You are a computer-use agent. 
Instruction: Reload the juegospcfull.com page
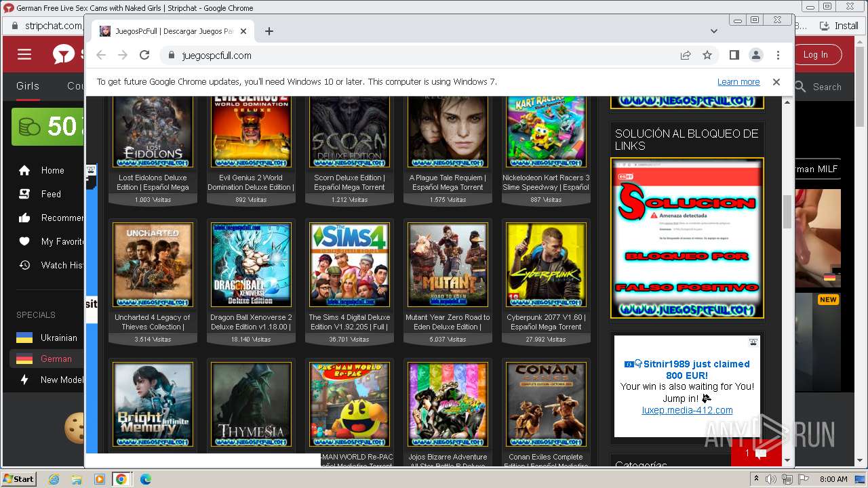coord(144,56)
